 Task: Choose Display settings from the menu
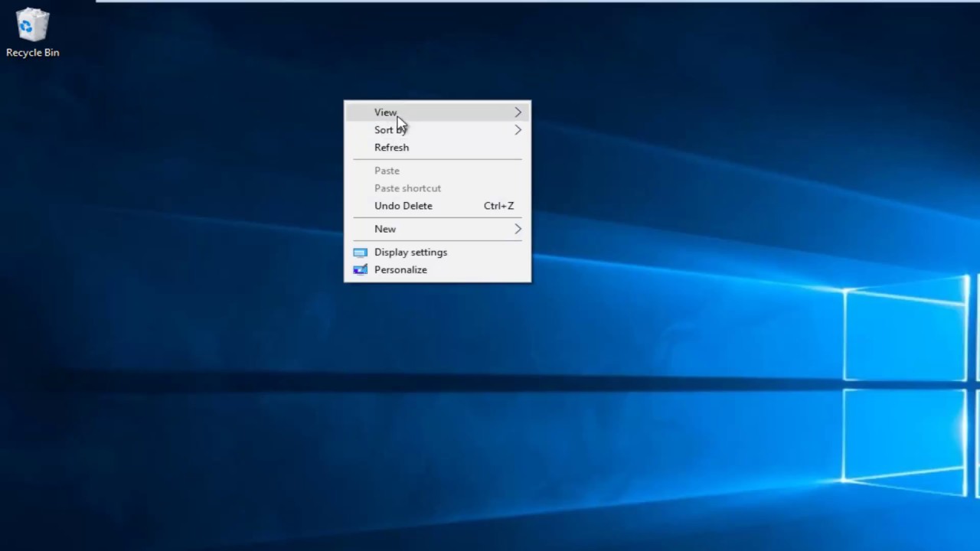pos(437,253)
